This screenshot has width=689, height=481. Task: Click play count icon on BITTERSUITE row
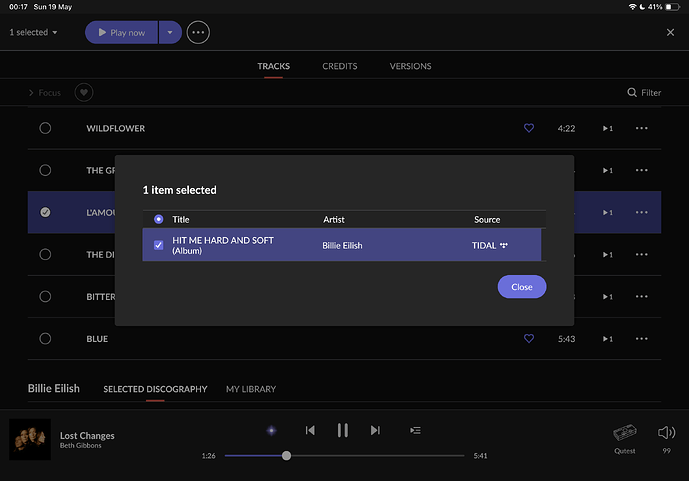(608, 297)
